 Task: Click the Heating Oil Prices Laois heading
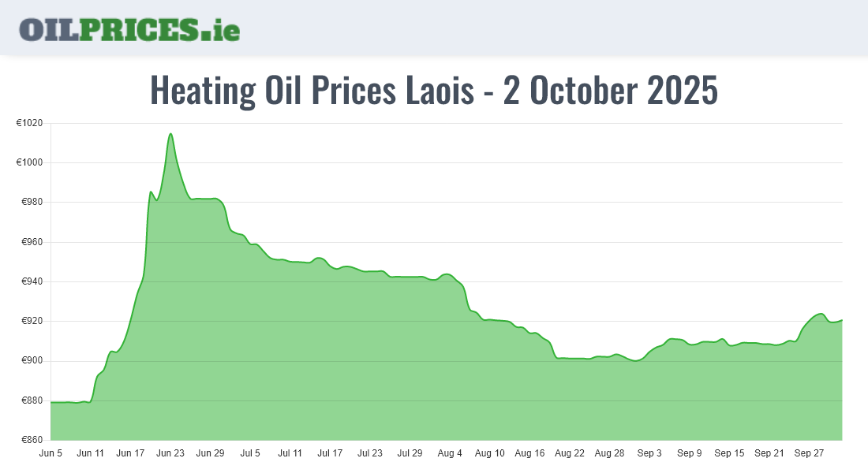pos(433,91)
